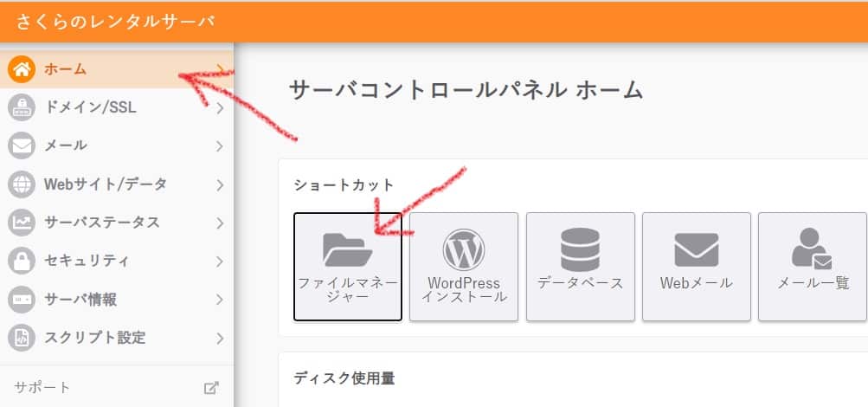Click the Domain/SSL sidebar icon
Viewport: 868px width, 407px height.
[x=22, y=108]
